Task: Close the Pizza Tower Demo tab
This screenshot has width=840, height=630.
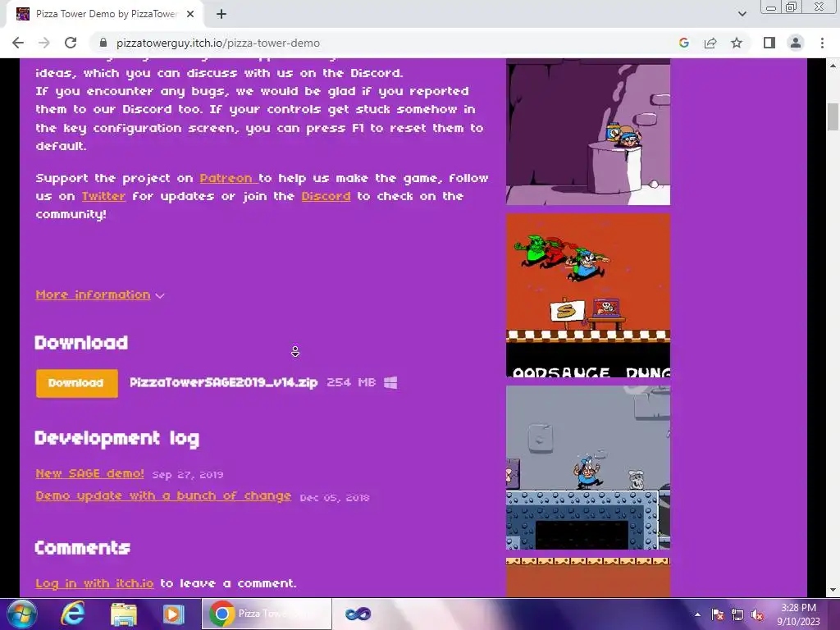Action: 190,14
